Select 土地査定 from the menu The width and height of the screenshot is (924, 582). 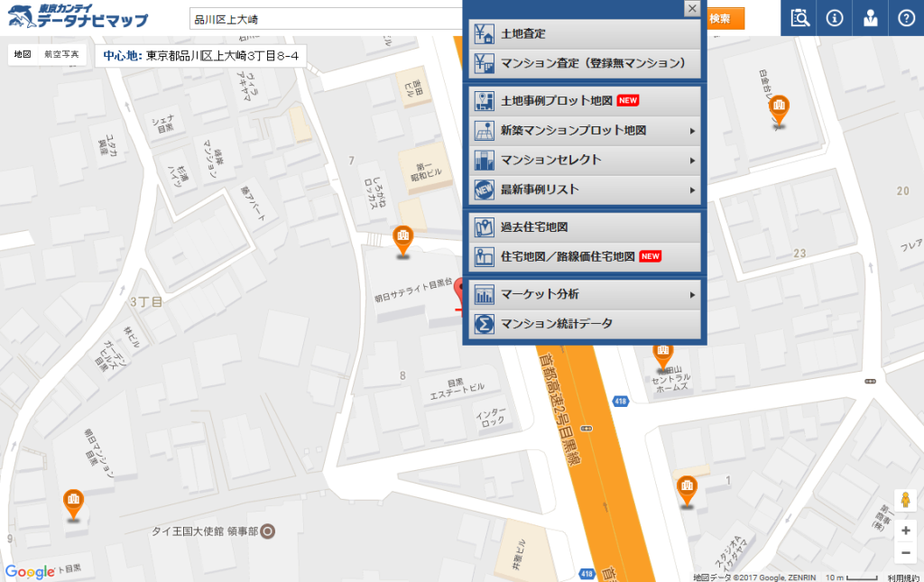coord(585,34)
